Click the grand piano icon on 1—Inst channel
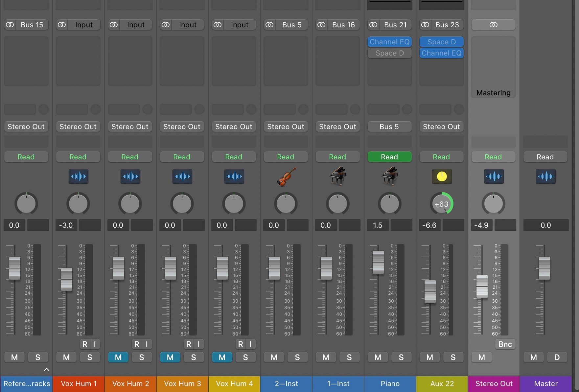579x392 pixels. click(x=337, y=176)
